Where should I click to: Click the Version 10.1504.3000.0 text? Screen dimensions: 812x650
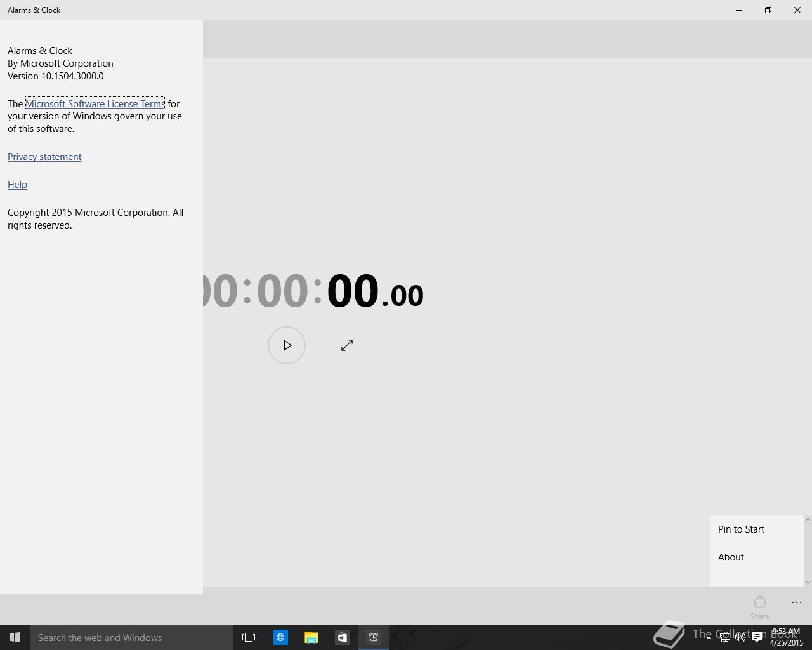pyautogui.click(x=55, y=76)
